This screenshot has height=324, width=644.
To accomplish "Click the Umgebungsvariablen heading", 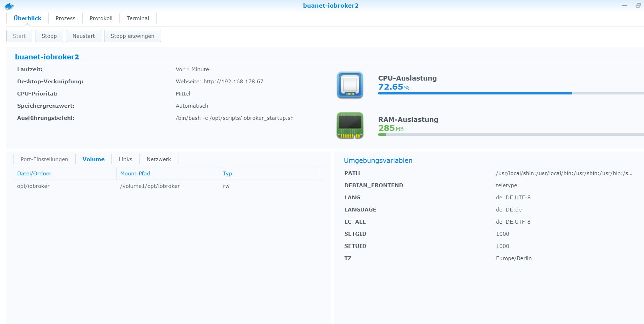I will (378, 160).
